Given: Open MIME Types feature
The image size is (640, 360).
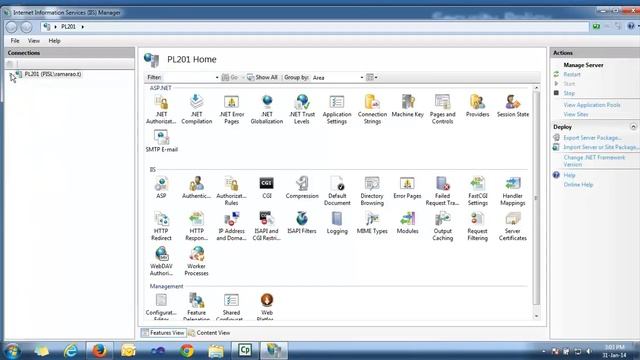Looking at the screenshot, I should coord(372,223).
